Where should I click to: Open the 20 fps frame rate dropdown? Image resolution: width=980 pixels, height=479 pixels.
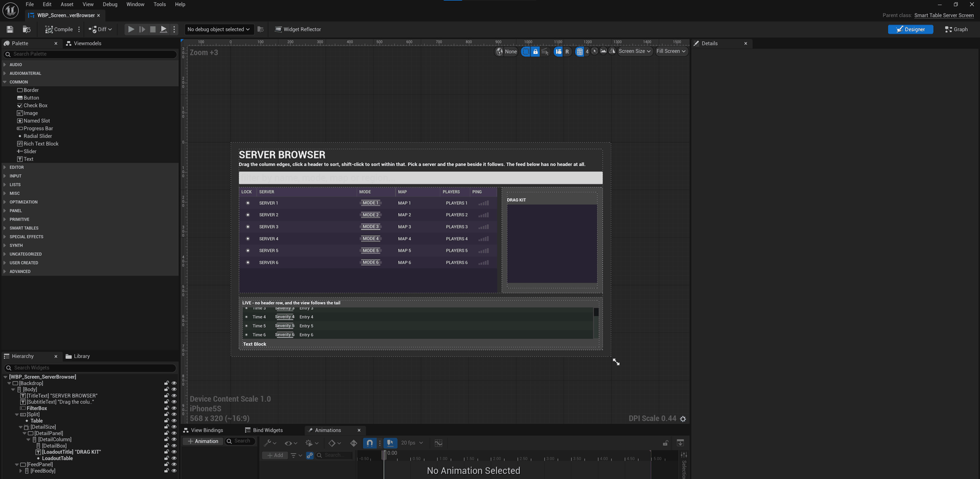(412, 443)
